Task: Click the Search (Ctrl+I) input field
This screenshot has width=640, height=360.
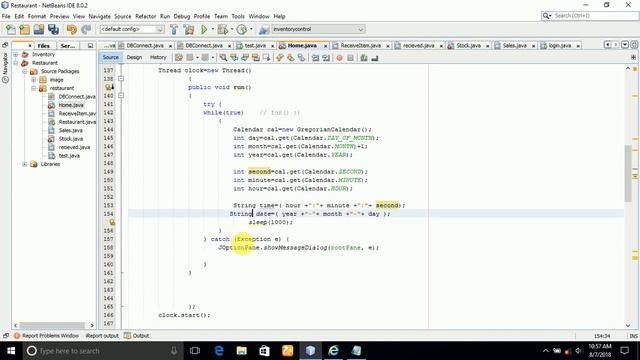Action: (590, 16)
